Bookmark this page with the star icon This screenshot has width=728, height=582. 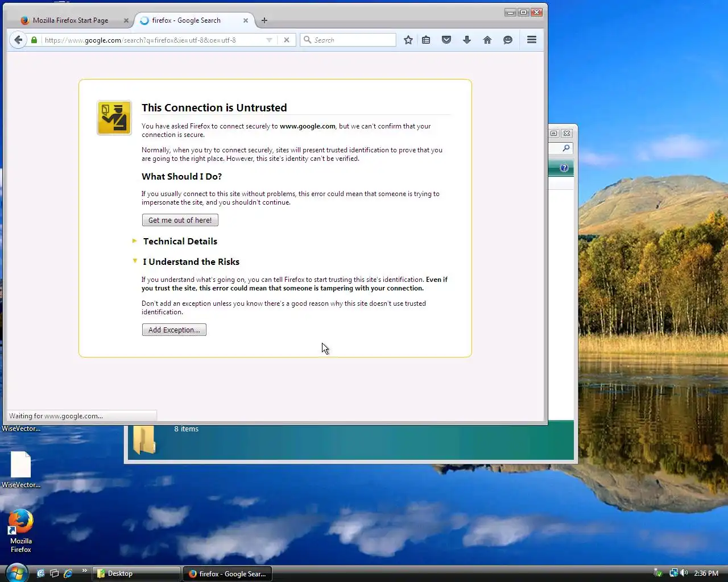[408, 40]
